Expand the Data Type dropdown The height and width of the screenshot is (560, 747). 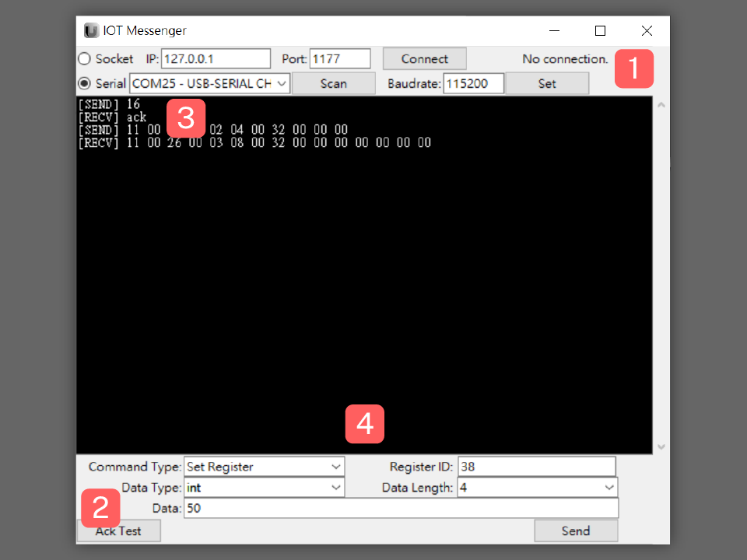coord(264,488)
